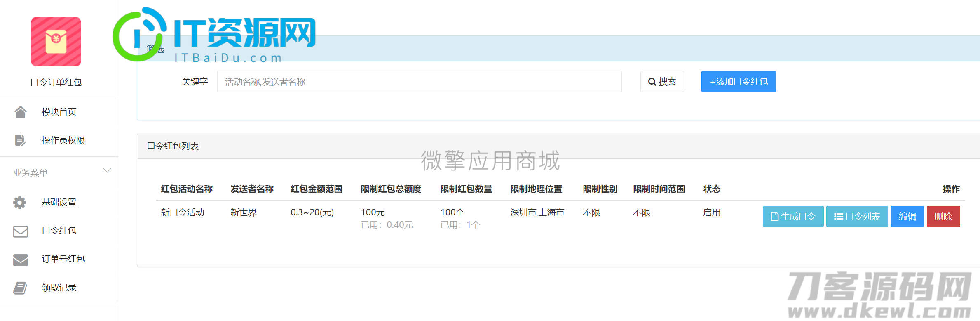Open 口令列表 for 新口令活动
Viewport: 980px width, 321px height.
tap(857, 216)
